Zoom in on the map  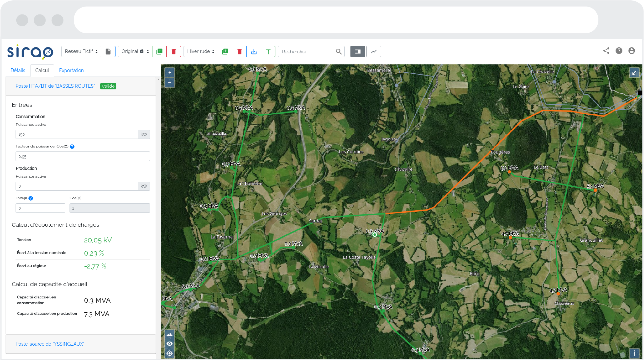[170, 73]
